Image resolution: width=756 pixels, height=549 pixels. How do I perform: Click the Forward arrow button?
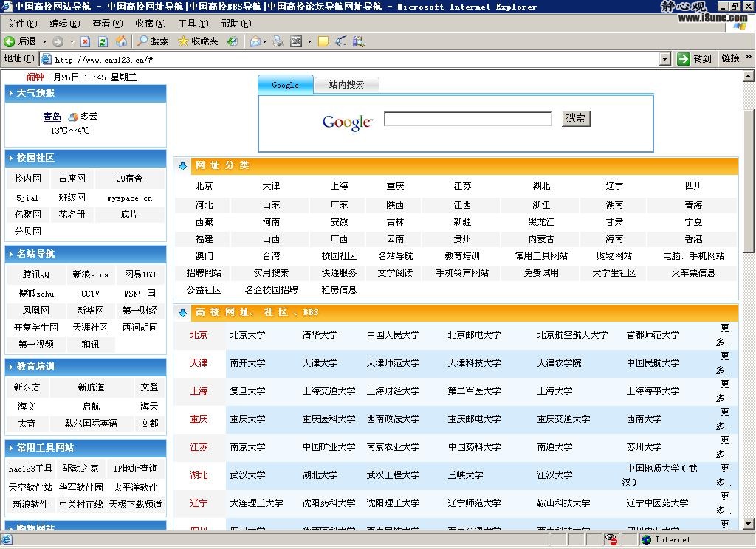[58, 41]
